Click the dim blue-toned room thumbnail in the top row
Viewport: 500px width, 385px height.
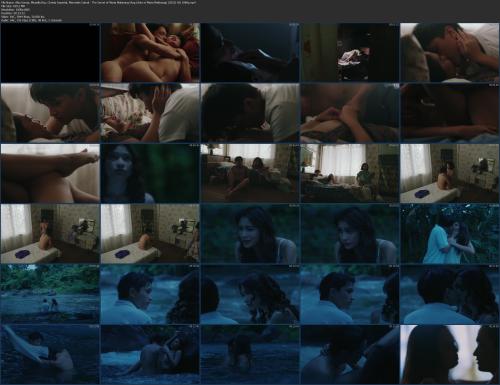pos(250,53)
